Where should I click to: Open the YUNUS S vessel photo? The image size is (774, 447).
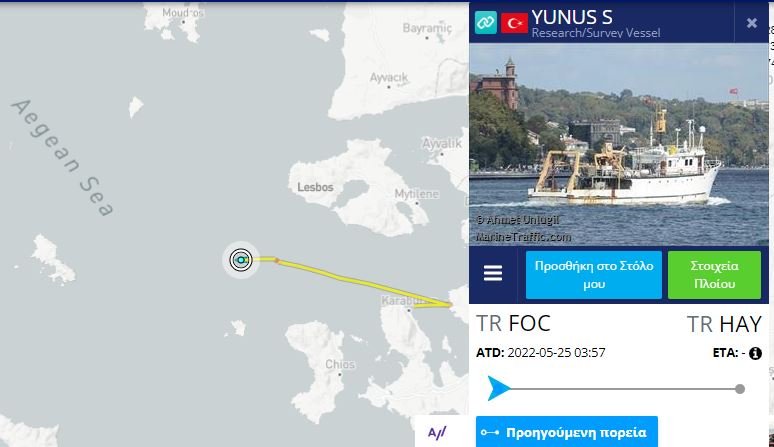pyautogui.click(x=619, y=144)
